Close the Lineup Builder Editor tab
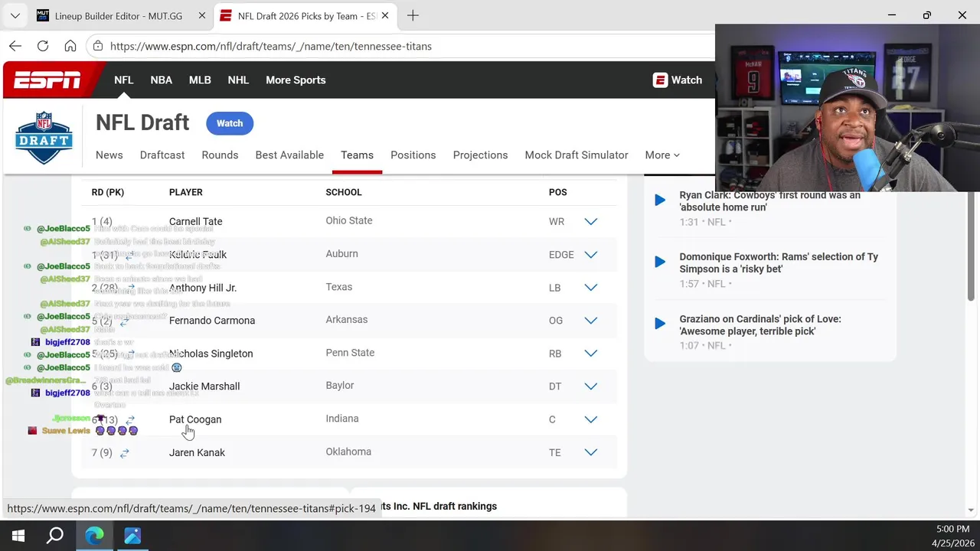 [x=201, y=15]
